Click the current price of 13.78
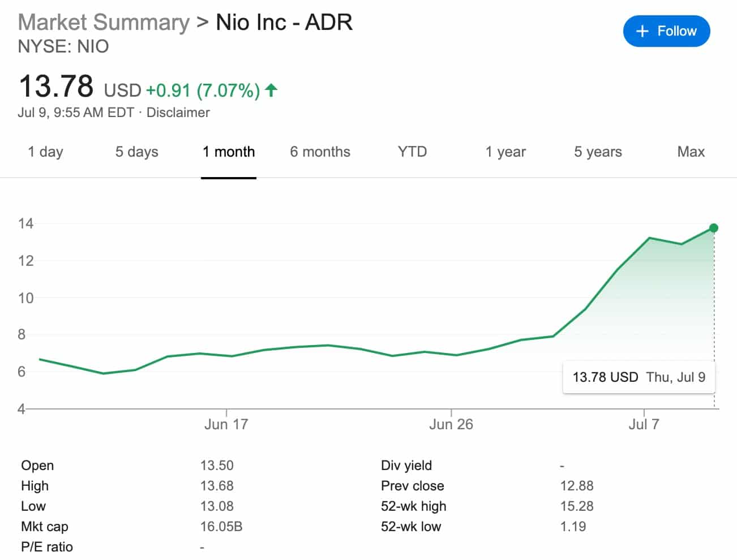The image size is (737, 560). [57, 86]
